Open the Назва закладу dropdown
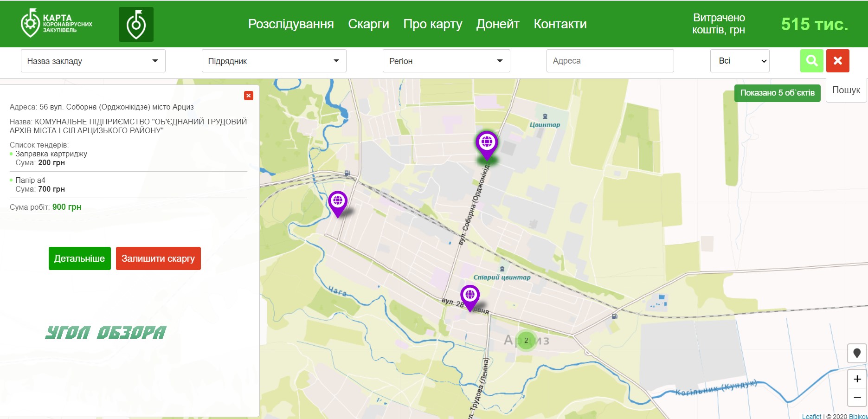 point(93,61)
